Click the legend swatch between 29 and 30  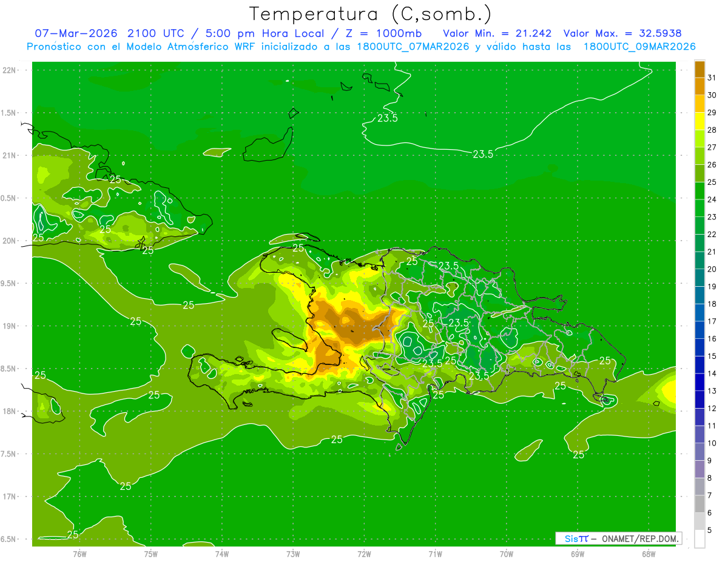point(700,104)
